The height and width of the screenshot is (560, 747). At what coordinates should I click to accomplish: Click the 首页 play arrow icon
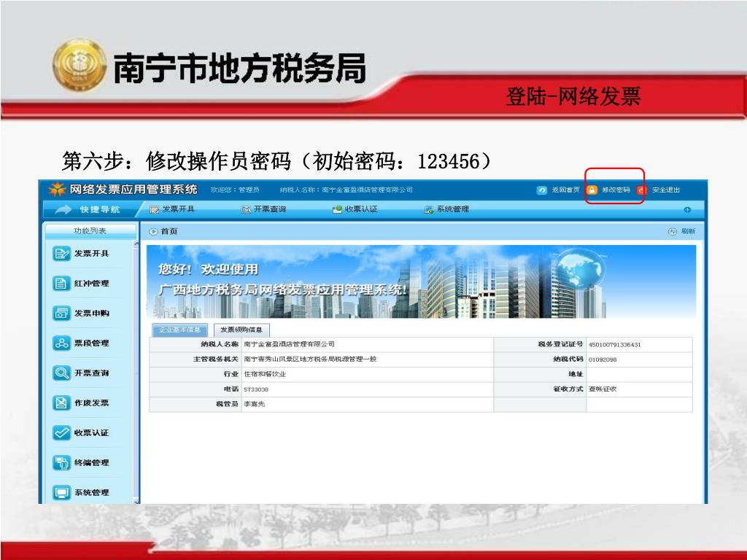coord(153,231)
